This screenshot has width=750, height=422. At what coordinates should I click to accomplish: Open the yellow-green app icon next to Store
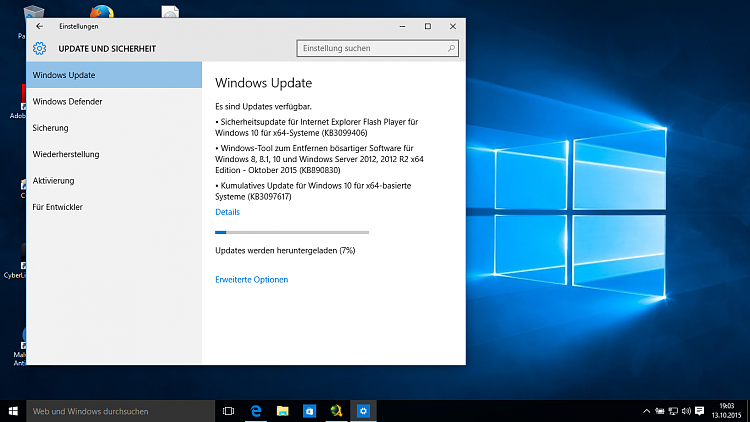336,411
